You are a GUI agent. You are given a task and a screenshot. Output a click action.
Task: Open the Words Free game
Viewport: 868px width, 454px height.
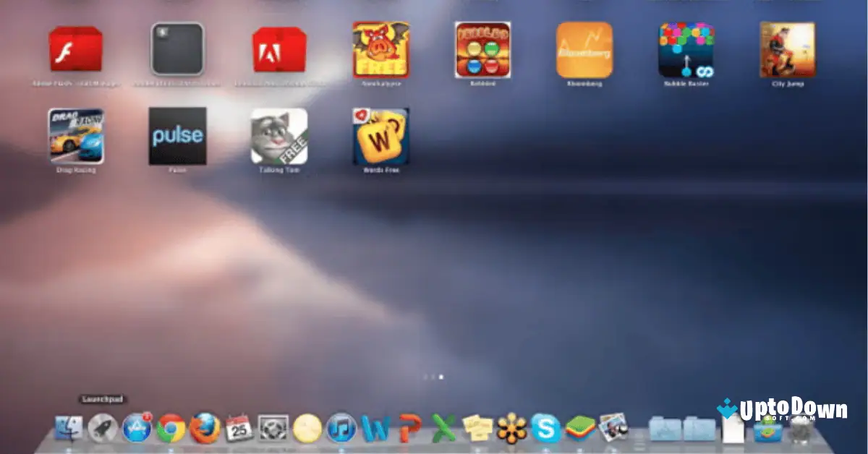point(380,136)
